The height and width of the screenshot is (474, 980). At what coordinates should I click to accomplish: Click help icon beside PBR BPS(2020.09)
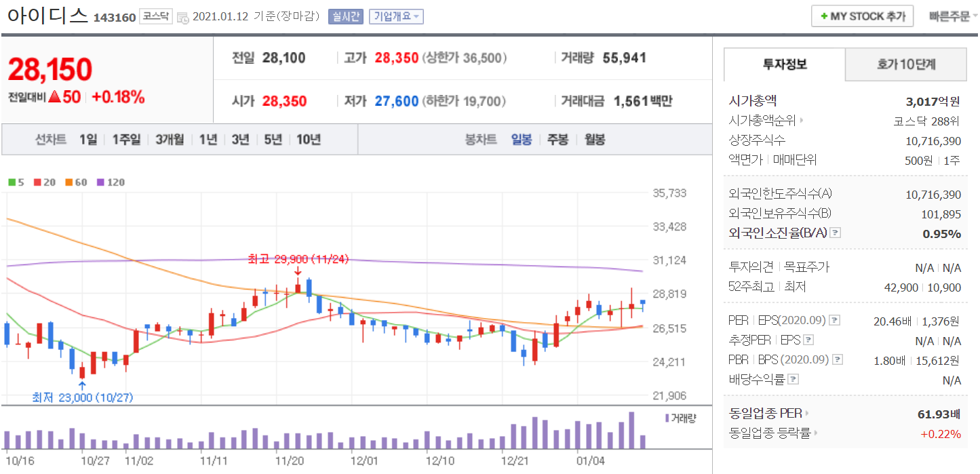839,360
